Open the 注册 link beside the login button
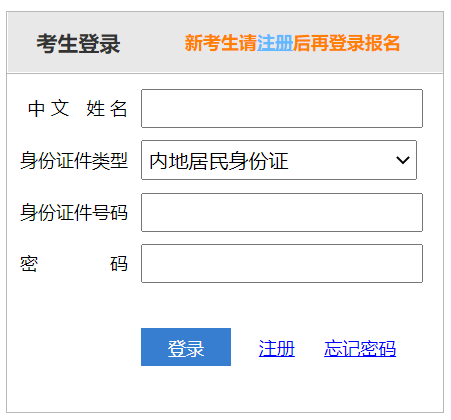 (277, 348)
